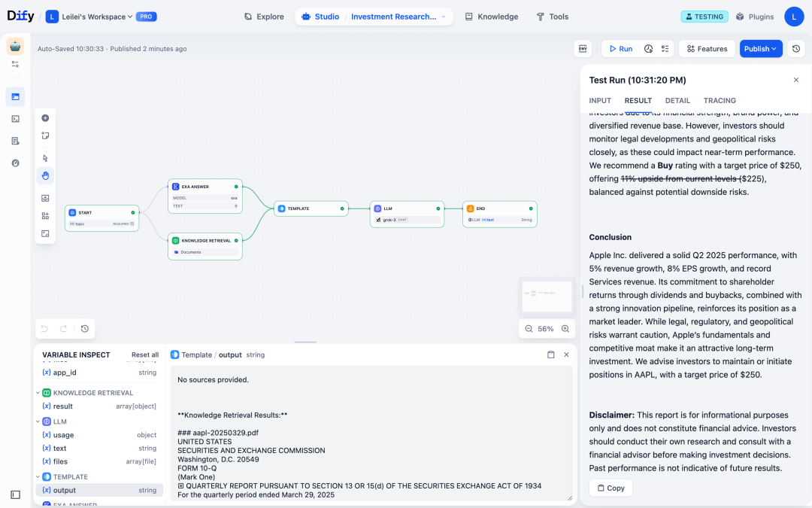Expand the KNOWLEDGE RETRIEVAL variables group
The width and height of the screenshot is (812, 508).
point(38,392)
